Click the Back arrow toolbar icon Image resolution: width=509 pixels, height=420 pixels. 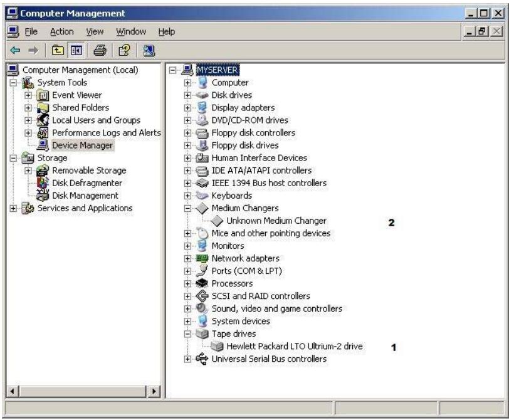pos(15,50)
